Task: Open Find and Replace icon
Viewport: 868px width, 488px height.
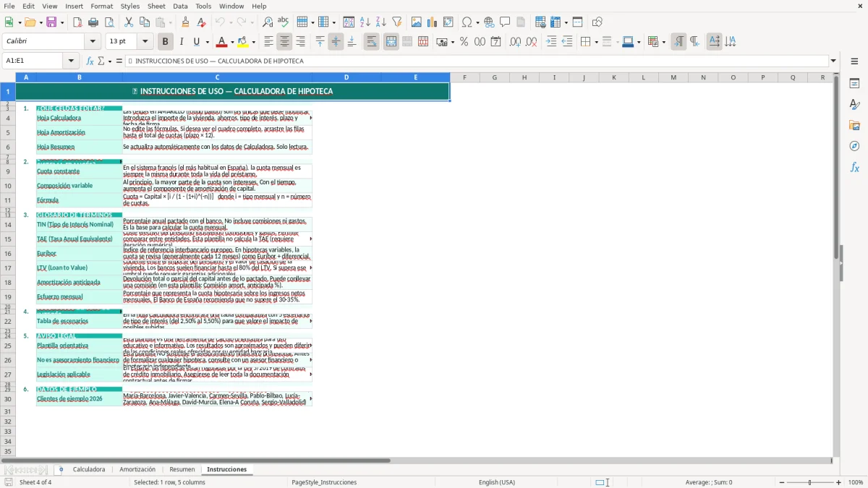Action: coord(268,22)
